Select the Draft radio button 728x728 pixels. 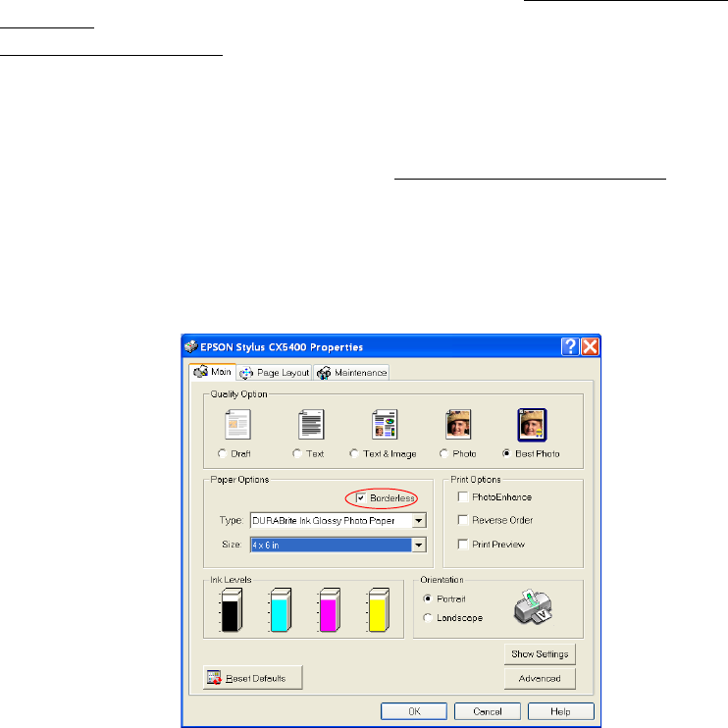pos(222,453)
